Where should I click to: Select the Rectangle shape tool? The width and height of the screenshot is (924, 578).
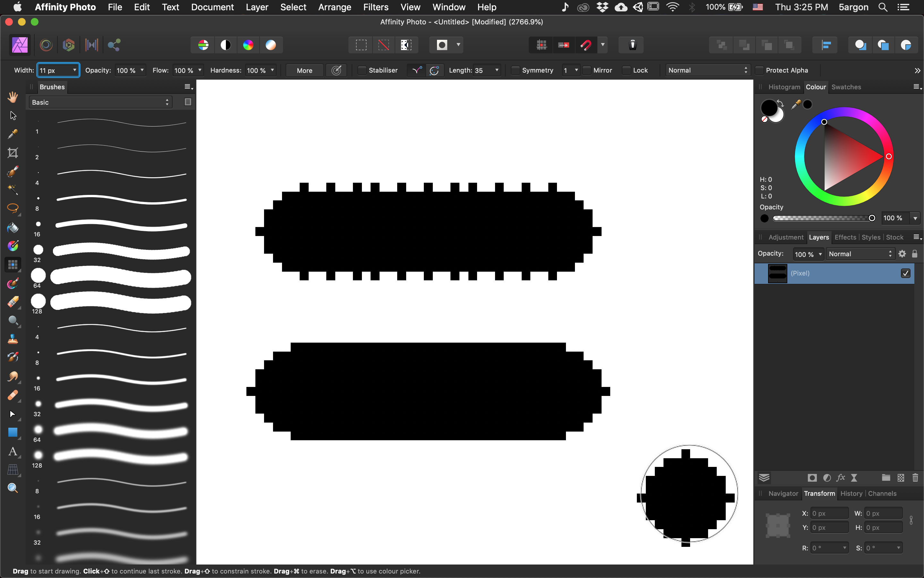point(13,432)
